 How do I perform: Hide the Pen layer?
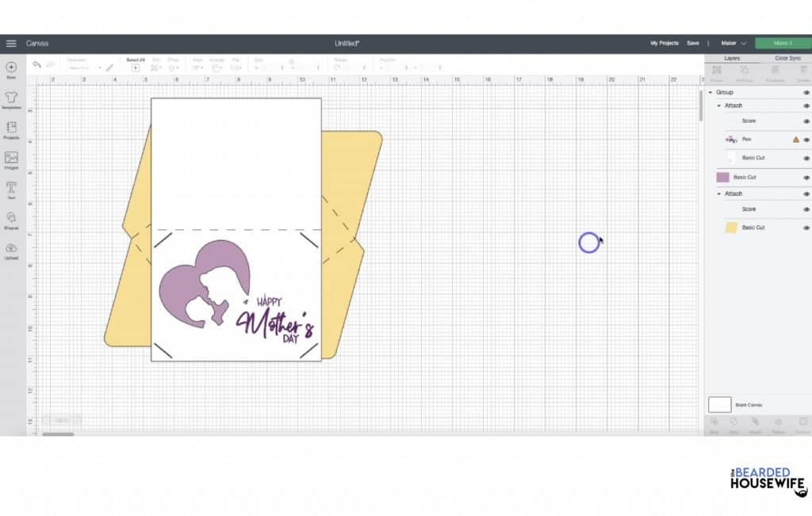[x=806, y=140]
